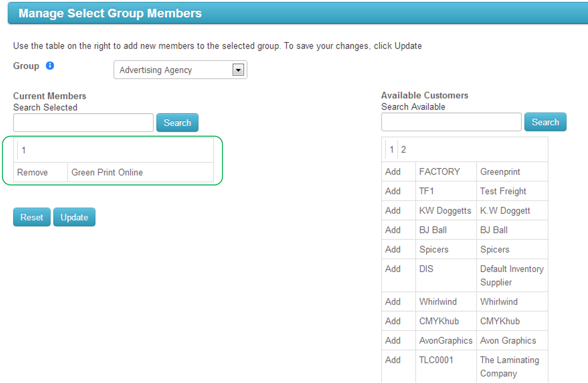Click the Group info icon

pyautogui.click(x=50, y=65)
